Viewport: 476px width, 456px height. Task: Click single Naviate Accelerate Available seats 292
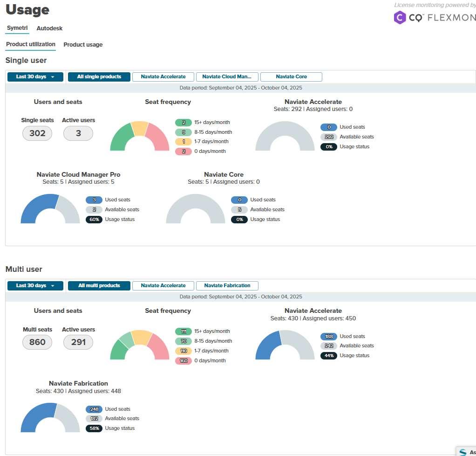(329, 137)
